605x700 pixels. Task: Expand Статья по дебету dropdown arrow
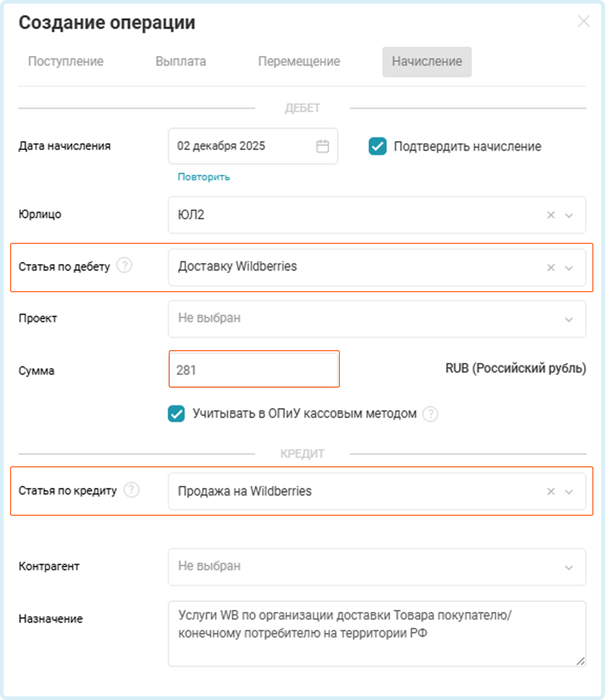point(569,268)
